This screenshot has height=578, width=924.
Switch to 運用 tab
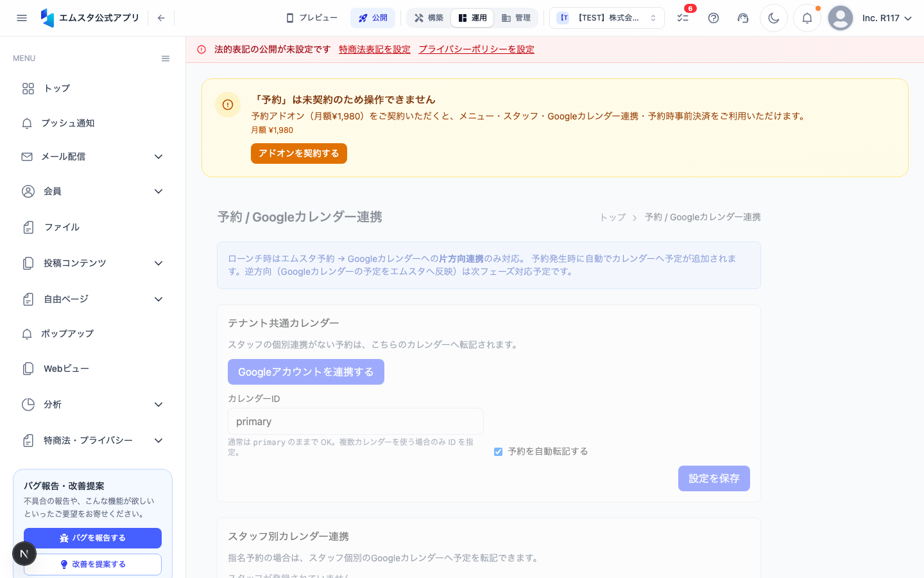[x=472, y=18]
